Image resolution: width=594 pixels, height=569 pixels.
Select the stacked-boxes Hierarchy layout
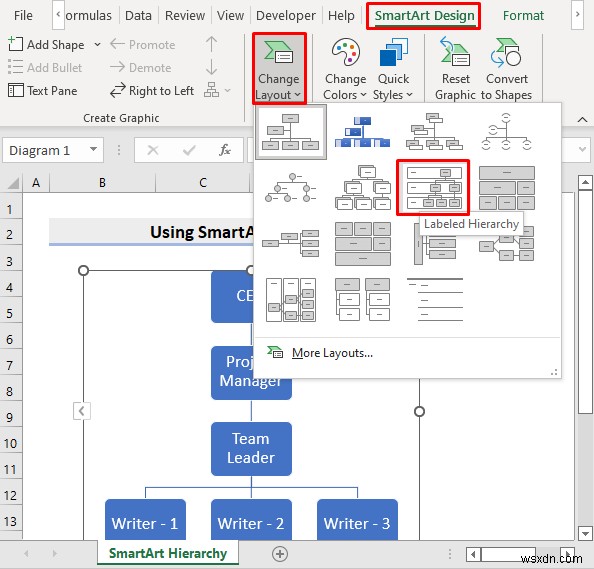[363, 188]
